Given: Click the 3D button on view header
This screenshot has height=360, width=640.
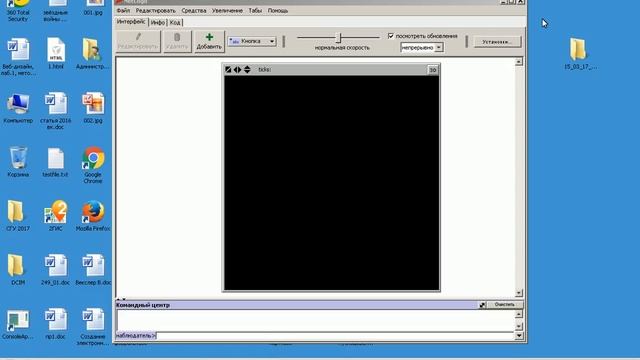Looking at the screenshot, I should (432, 70).
